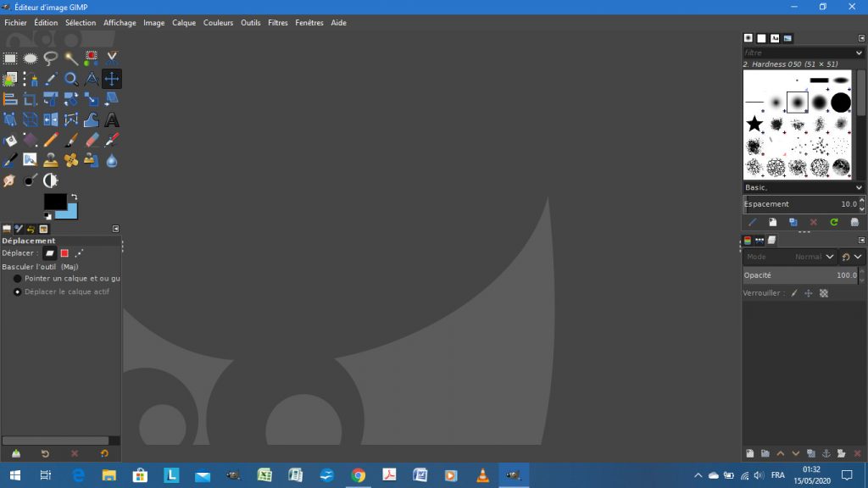Open the Filtres menu

(x=278, y=23)
